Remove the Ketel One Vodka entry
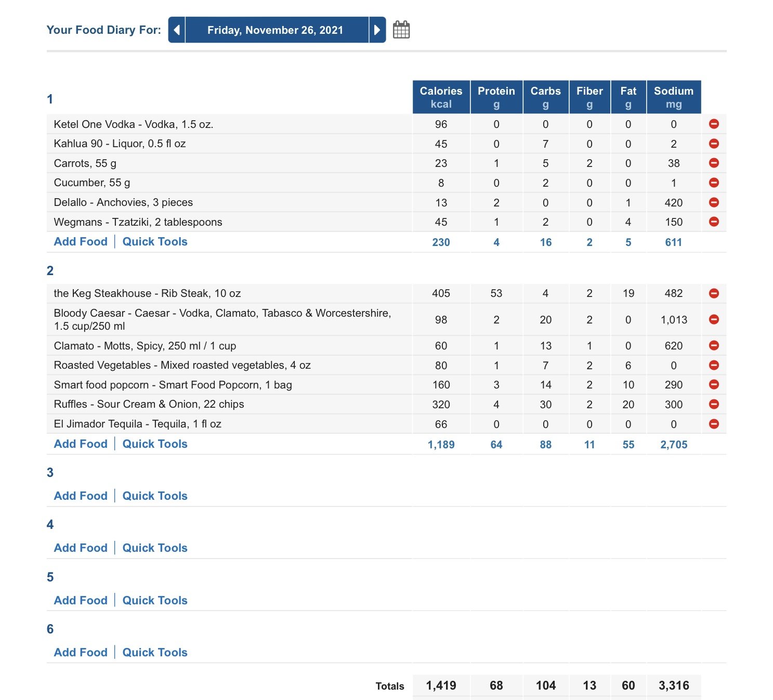773x700 pixels. (714, 124)
